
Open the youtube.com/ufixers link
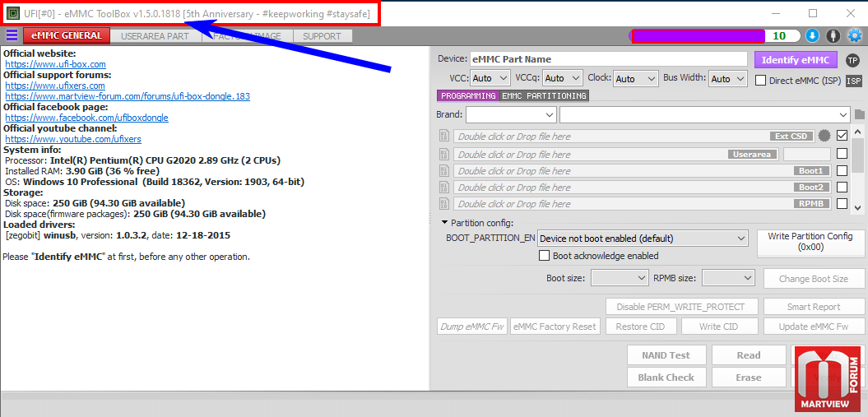click(73, 139)
